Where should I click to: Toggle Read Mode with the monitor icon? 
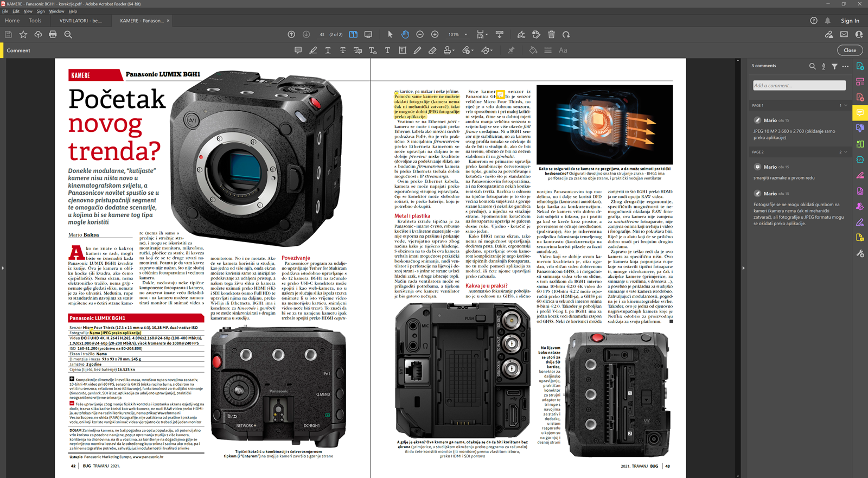[x=368, y=34]
